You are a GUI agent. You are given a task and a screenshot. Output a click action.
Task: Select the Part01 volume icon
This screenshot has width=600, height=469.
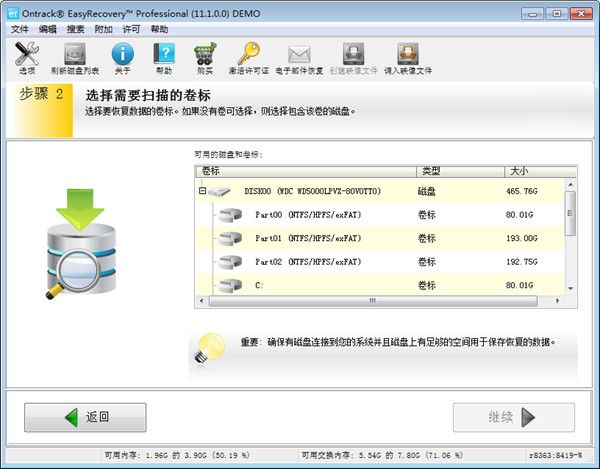click(230, 238)
